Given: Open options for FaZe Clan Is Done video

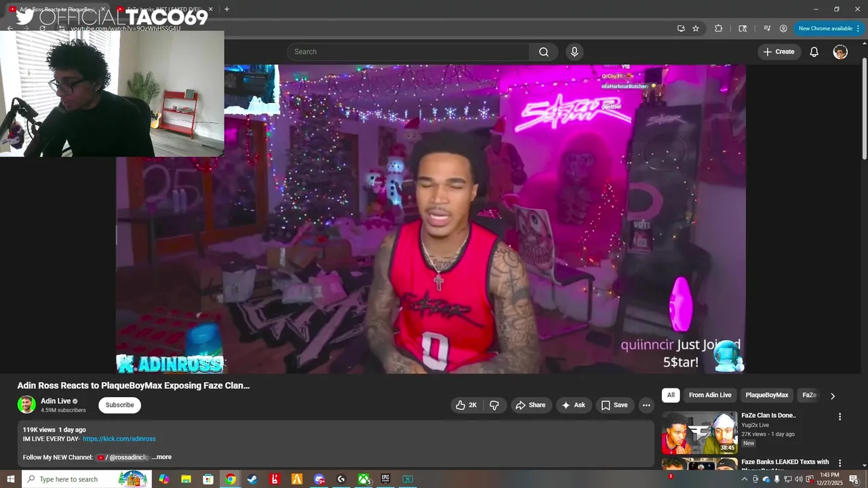Looking at the screenshot, I should 840,417.
